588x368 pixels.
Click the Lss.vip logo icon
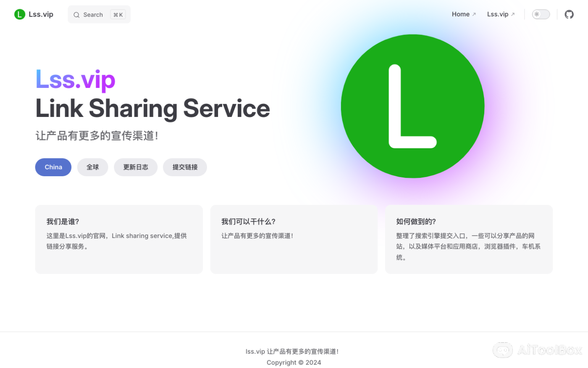19,14
